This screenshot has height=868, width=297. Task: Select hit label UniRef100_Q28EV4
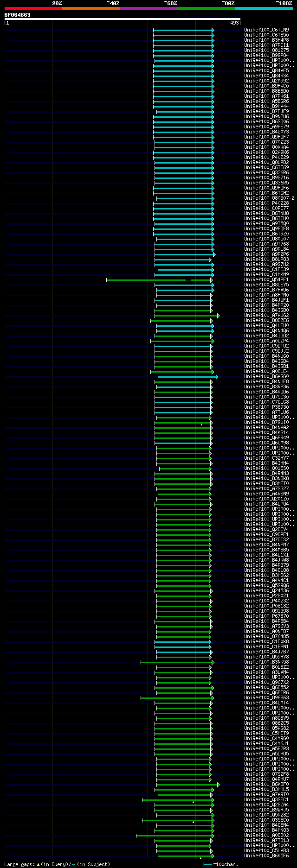(266, 530)
